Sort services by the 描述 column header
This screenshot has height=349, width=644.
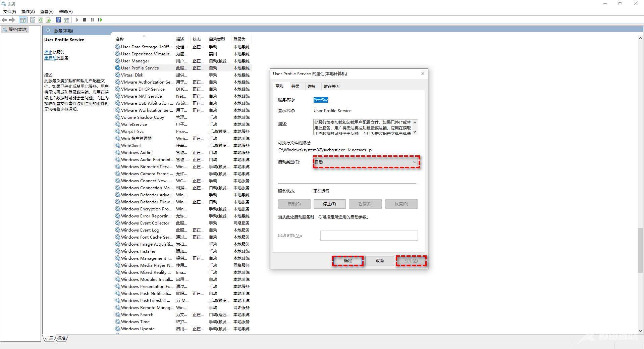point(182,39)
